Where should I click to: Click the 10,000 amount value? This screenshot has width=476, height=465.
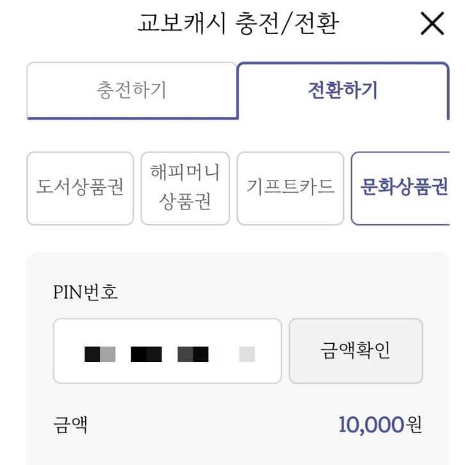(x=372, y=424)
